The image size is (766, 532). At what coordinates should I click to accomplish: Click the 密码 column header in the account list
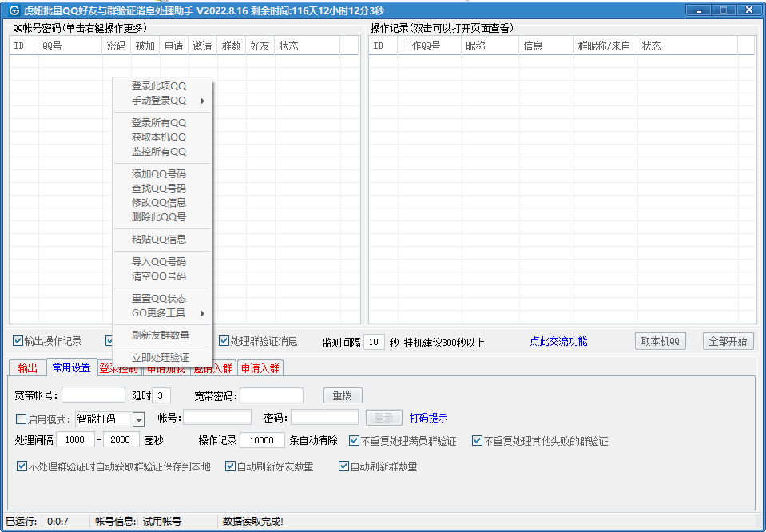click(x=117, y=46)
